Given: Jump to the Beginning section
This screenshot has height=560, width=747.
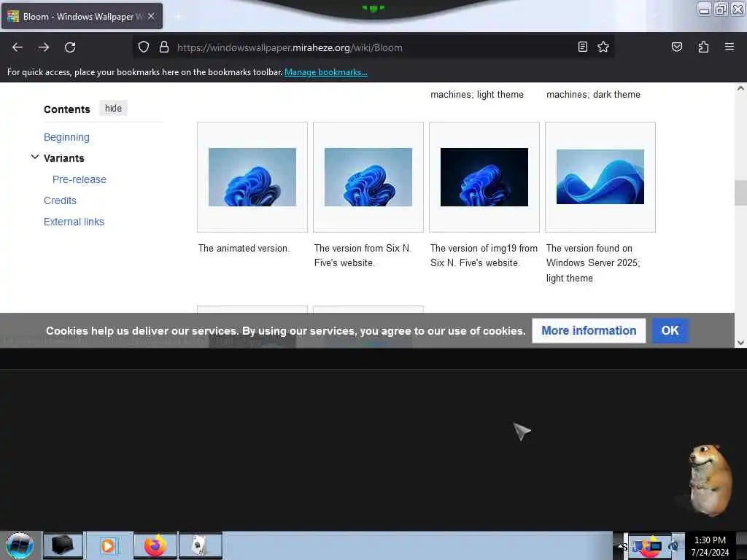Looking at the screenshot, I should (x=66, y=137).
